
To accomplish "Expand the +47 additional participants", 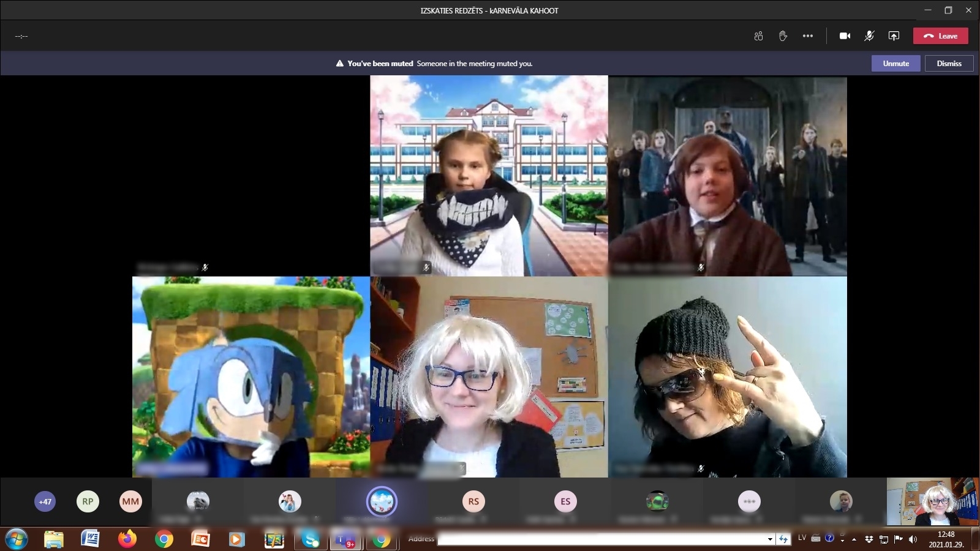I will point(45,501).
